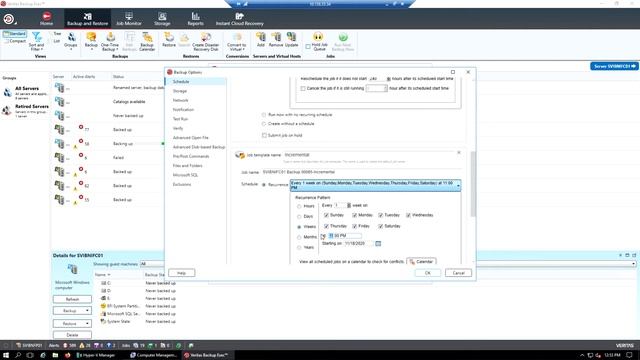The width and height of the screenshot is (640, 360).
Task: Click the Help button in dialog
Action: [x=182, y=273]
